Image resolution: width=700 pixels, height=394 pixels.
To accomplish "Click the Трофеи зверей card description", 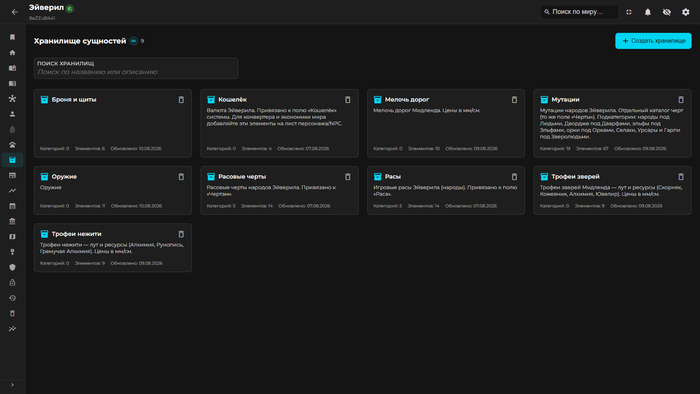I will pos(611,191).
